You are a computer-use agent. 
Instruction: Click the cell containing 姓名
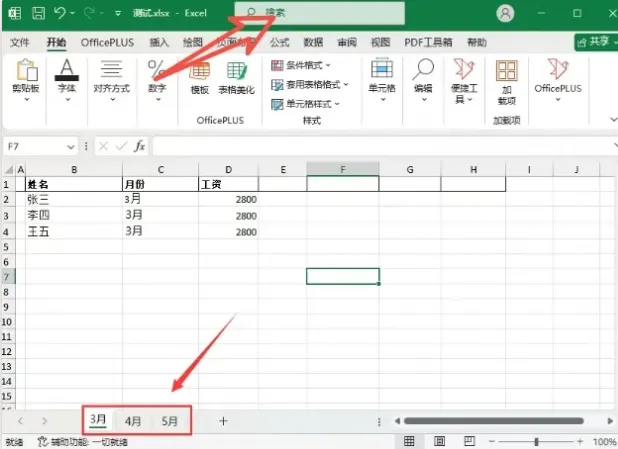click(74, 184)
